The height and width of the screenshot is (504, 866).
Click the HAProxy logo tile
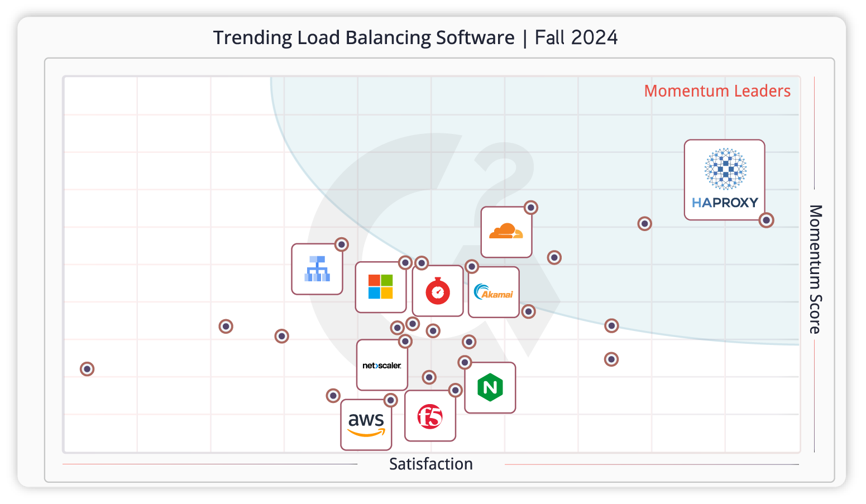(x=724, y=180)
